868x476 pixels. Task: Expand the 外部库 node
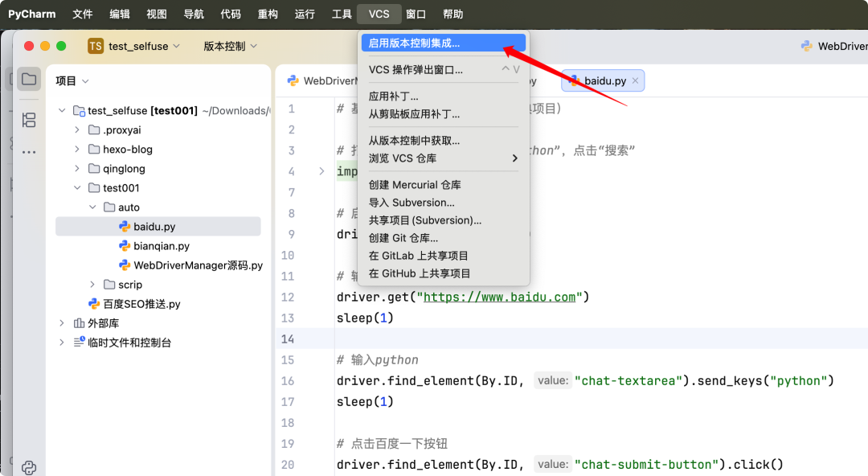click(x=62, y=323)
